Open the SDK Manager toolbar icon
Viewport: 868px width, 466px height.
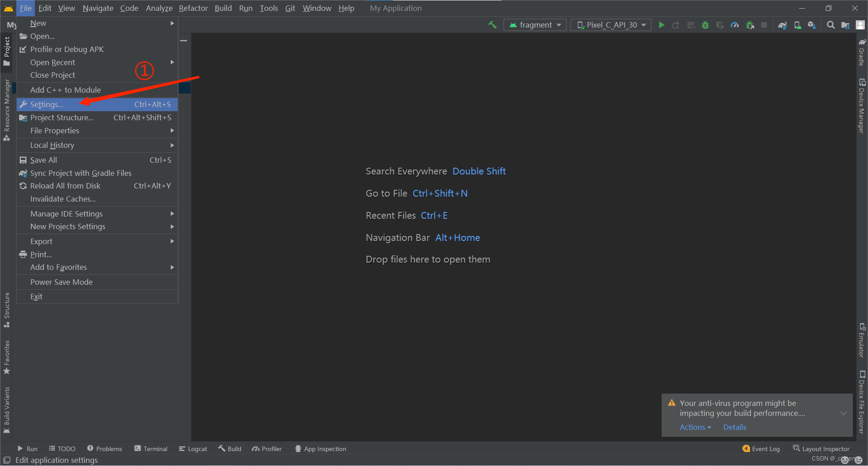pos(812,25)
